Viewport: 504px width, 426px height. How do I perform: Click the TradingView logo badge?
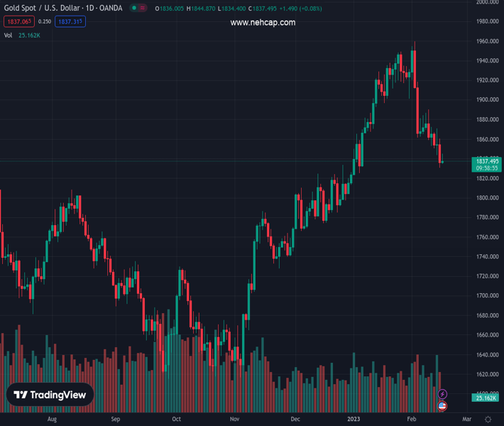[50, 395]
